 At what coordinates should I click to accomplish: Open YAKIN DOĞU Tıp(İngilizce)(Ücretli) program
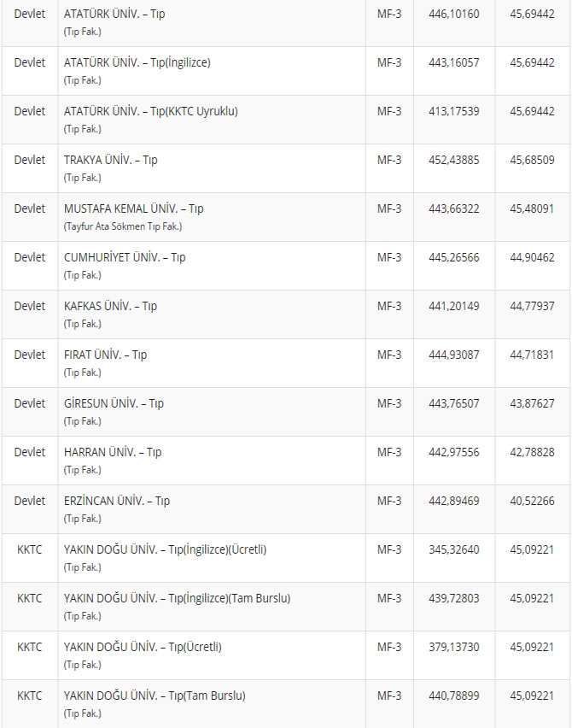coord(165,549)
